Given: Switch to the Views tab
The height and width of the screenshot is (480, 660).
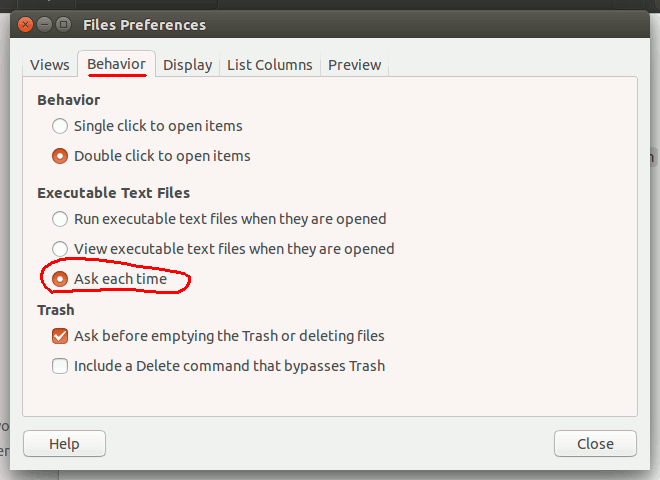Looking at the screenshot, I should coord(50,65).
